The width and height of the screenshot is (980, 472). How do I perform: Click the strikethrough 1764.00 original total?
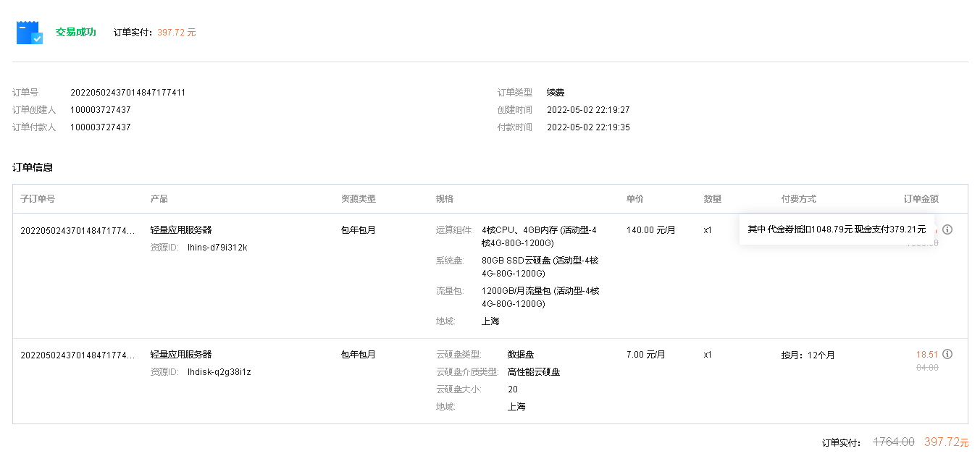894,442
